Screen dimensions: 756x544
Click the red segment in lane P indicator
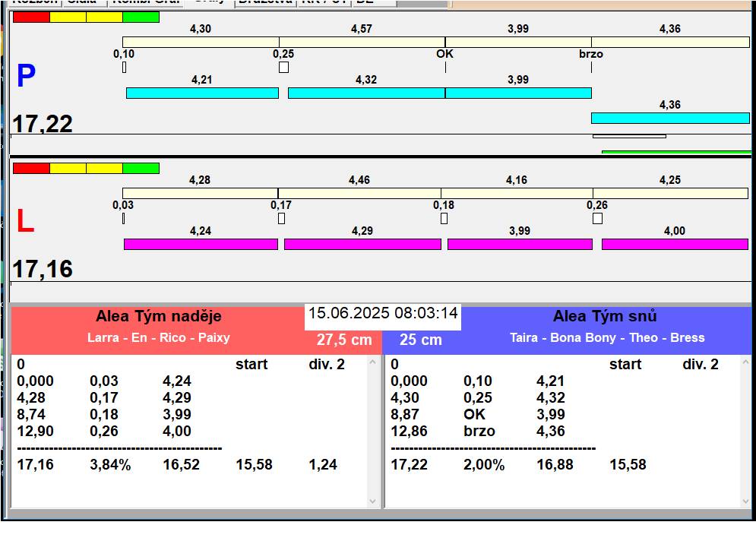pos(31,17)
